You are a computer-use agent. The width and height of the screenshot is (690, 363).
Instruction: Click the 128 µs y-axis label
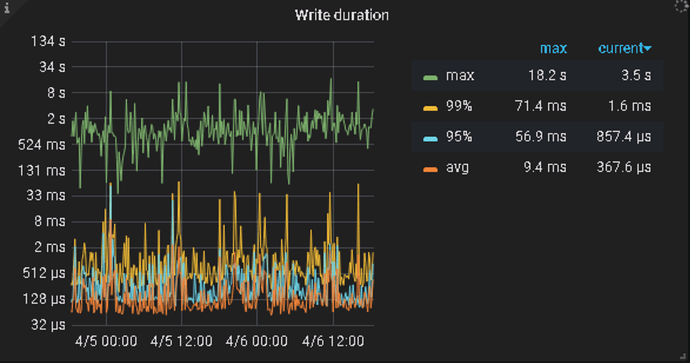pos(44,299)
